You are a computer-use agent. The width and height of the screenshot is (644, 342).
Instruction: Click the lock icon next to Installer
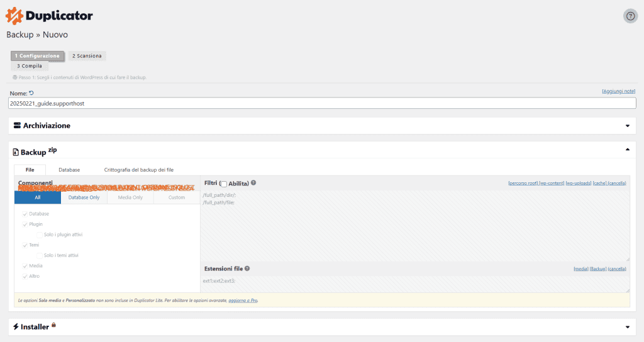[x=53, y=325]
